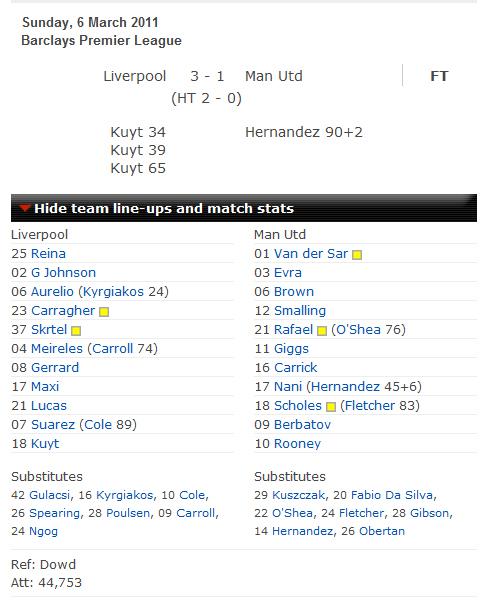Open Gulacsi in Liverpool substitutes
The width and height of the screenshot is (488, 602).
pos(50,495)
